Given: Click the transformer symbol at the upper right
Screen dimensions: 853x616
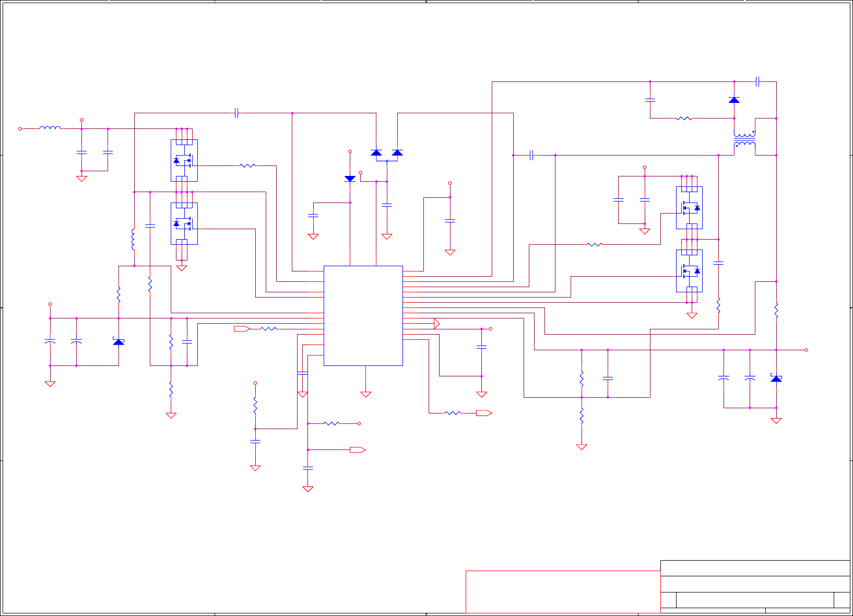Looking at the screenshot, I should (x=744, y=139).
